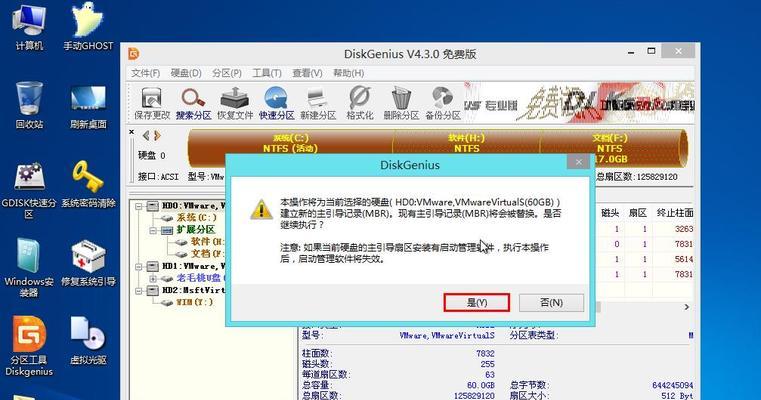Open the 硬盘(D) menu
Viewport: 761px width, 400px height.
[x=185, y=73]
